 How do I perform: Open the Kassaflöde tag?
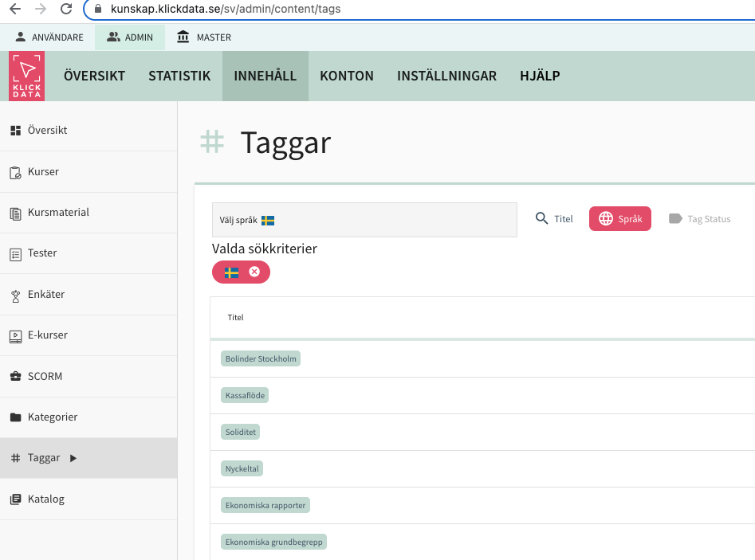(x=244, y=394)
